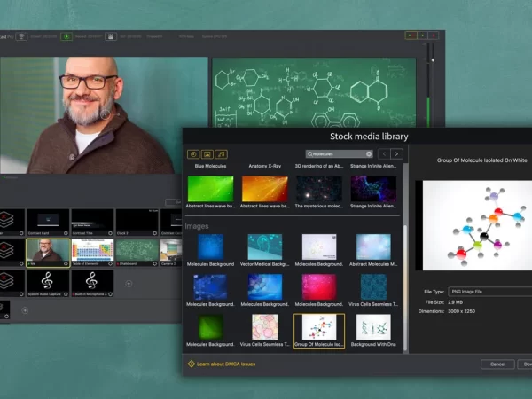Select the Built-in Microphone audio shot
This screenshot has height=399, width=532.
click(92, 284)
